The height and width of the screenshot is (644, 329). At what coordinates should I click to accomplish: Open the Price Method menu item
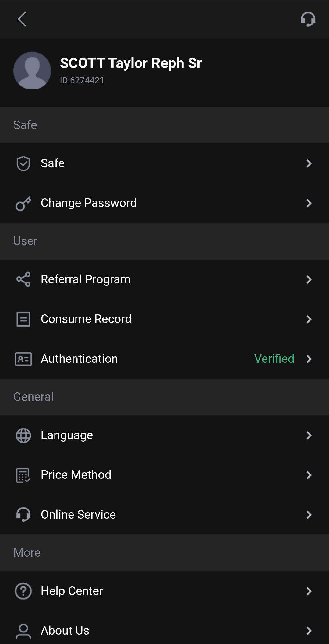pyautogui.click(x=76, y=475)
